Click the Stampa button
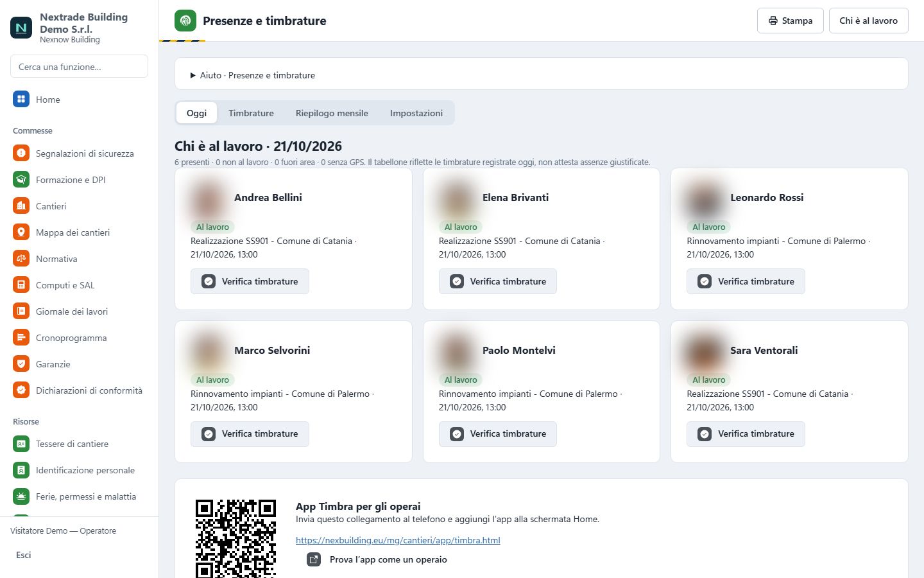924x578 pixels. pos(791,21)
